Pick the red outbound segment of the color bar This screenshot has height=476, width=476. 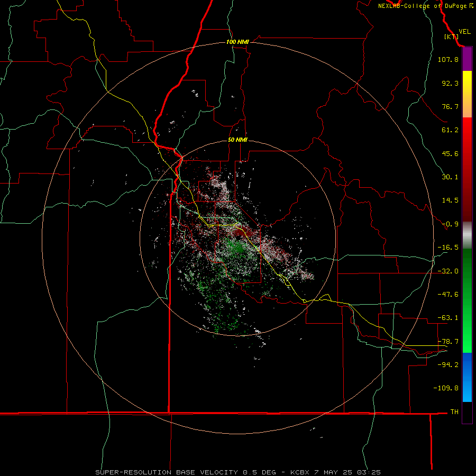coord(467,169)
